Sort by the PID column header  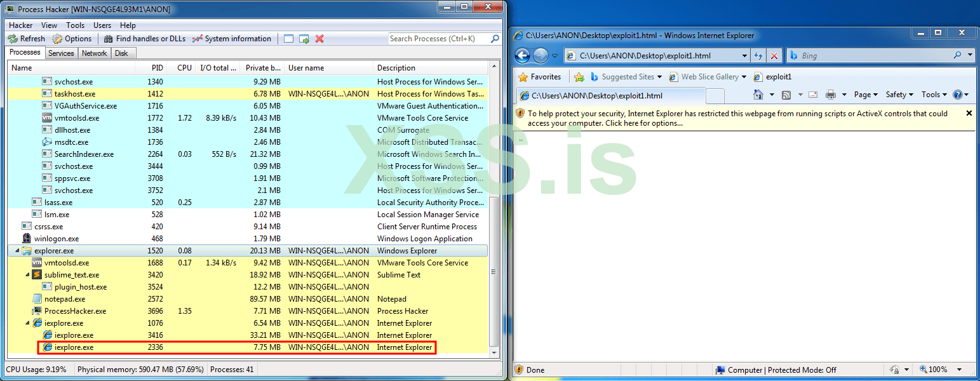pos(152,68)
